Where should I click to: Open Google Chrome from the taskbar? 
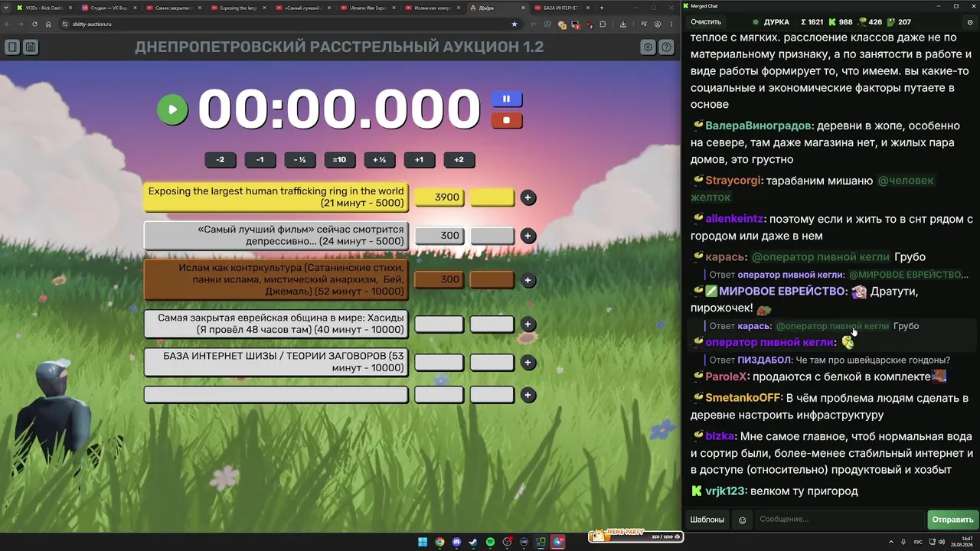click(x=439, y=543)
